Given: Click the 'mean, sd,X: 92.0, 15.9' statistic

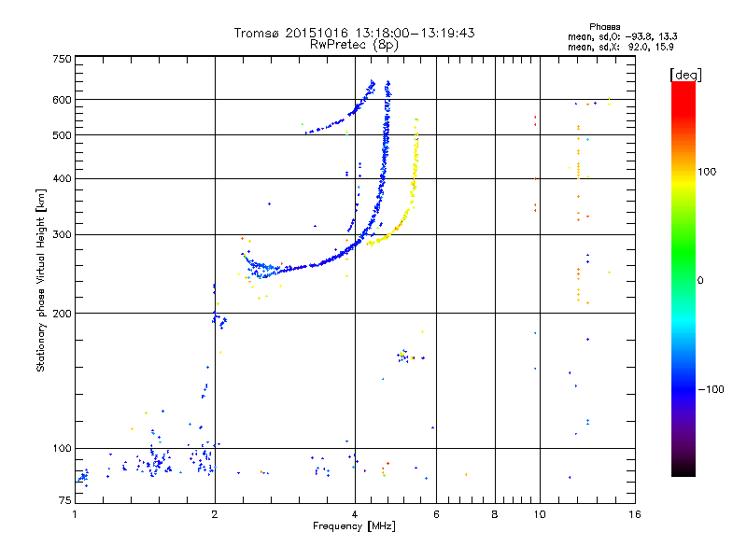Looking at the screenshot, I should tap(620, 47).
